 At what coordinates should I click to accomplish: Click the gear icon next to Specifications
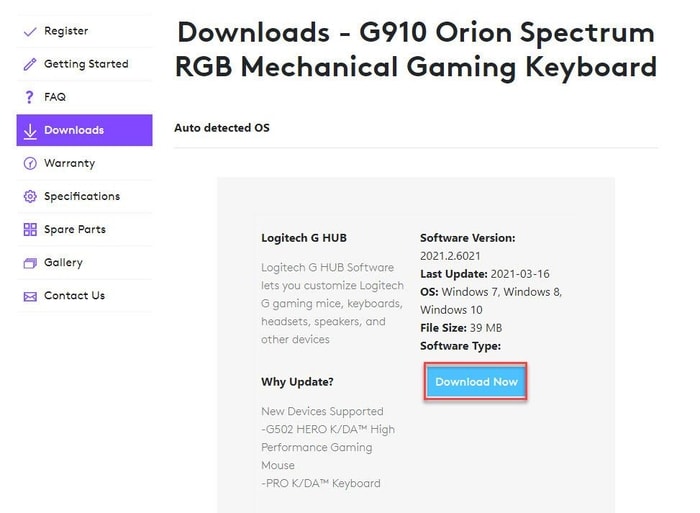click(x=30, y=196)
